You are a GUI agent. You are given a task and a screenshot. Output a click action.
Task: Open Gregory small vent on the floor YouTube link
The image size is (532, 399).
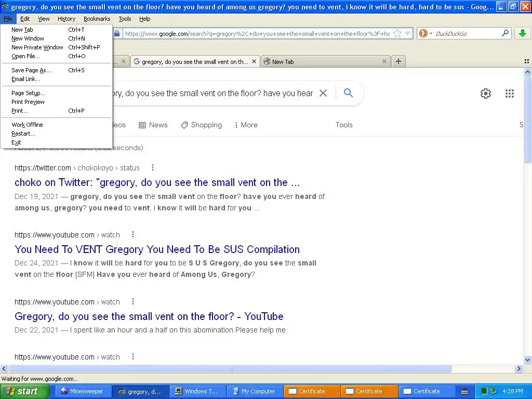click(149, 316)
